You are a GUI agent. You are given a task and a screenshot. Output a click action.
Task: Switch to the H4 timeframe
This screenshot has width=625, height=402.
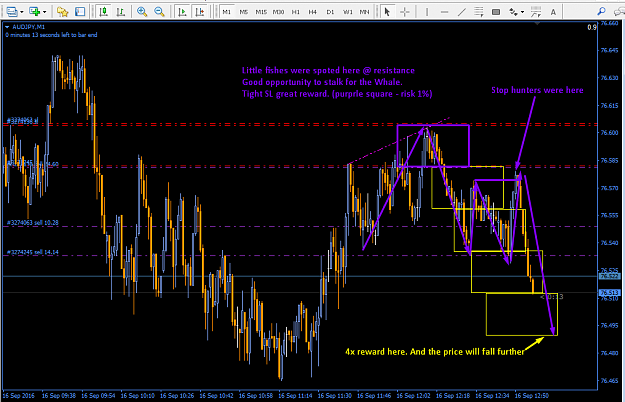pyautogui.click(x=312, y=12)
